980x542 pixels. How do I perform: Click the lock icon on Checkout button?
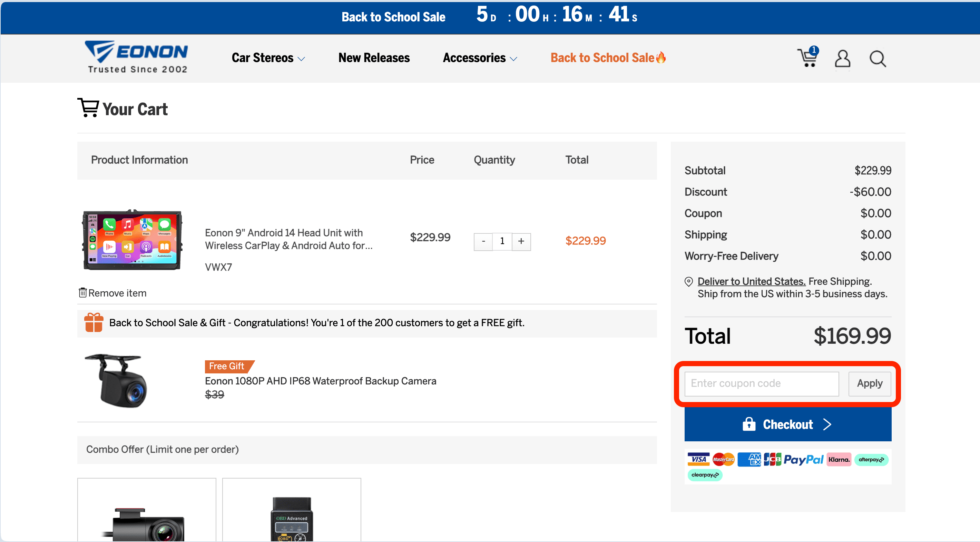click(749, 424)
